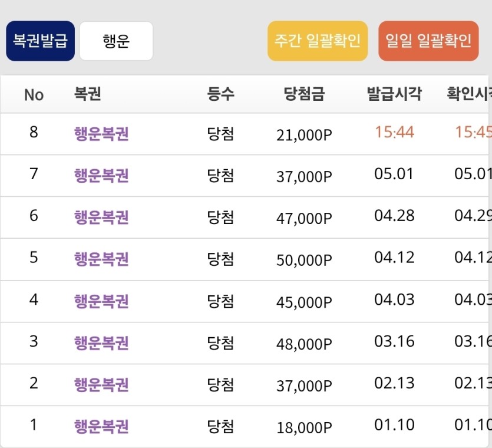Click the 복권발급 button
The height and width of the screenshot is (448, 492).
(x=41, y=41)
